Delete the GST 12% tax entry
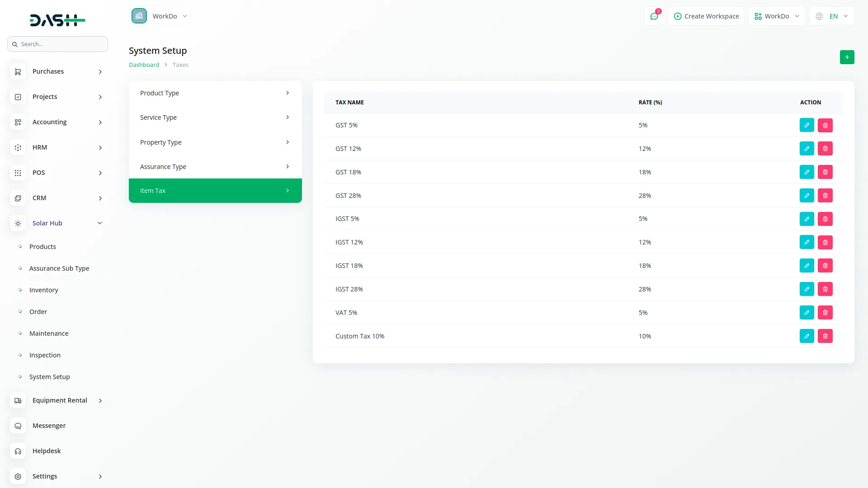The width and height of the screenshot is (868, 488). [825, 149]
